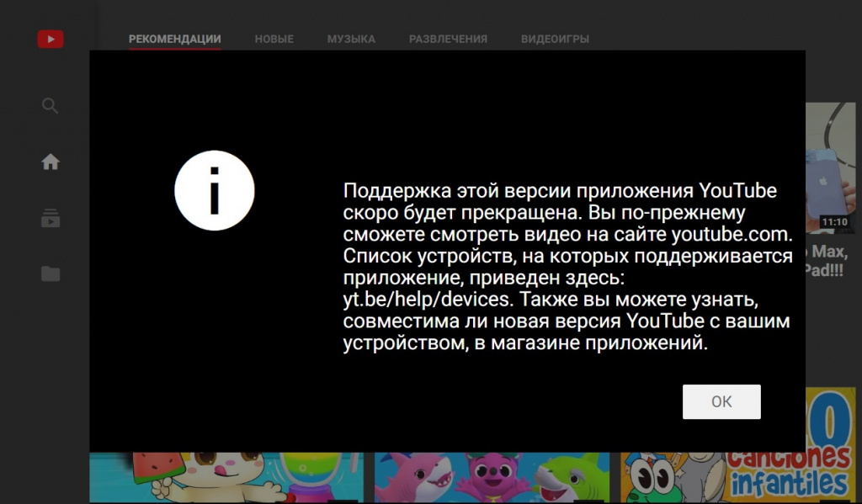Click the YouTube logo in the sidebar
The image size is (862, 504).
point(51,39)
